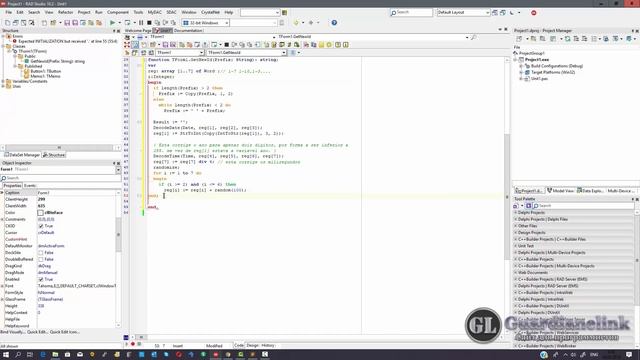Click the Object Inspector Search field
The width and height of the screenshot is (640, 360).
(60, 178)
